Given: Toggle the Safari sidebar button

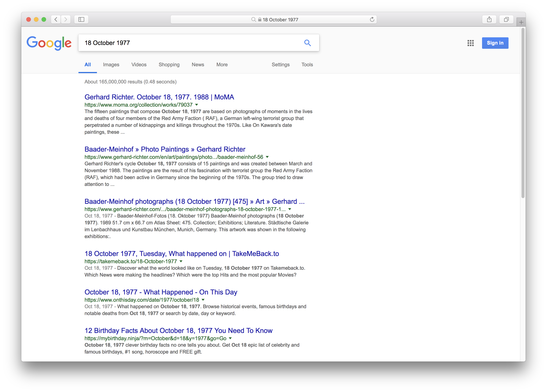Looking at the screenshot, I should 81,19.
